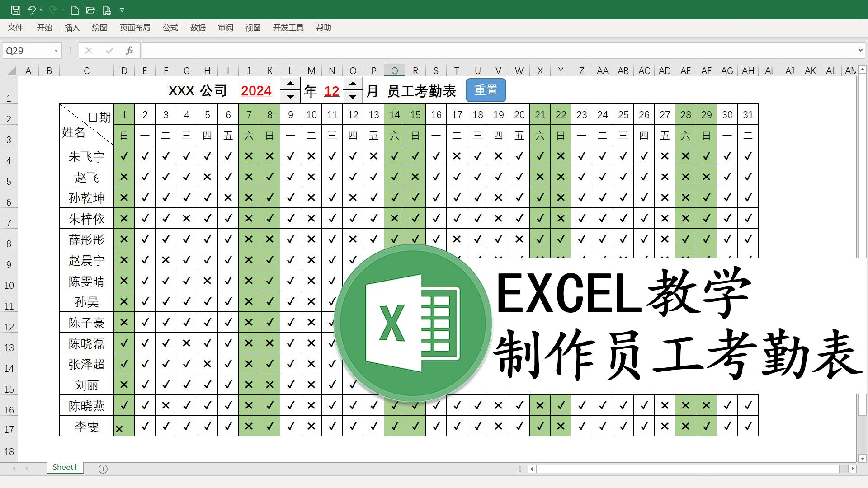Image resolution: width=868 pixels, height=488 pixels.
Task: Expand the formula bar with chevron
Action: [x=860, y=51]
